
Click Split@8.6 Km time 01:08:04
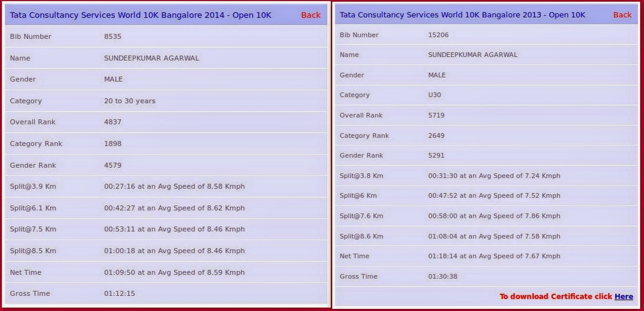(x=443, y=236)
